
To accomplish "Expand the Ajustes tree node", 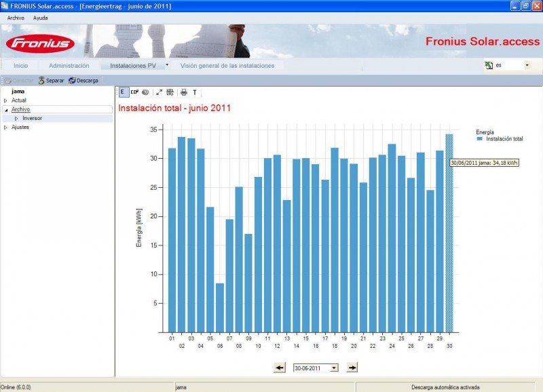I will pyautogui.click(x=5, y=128).
